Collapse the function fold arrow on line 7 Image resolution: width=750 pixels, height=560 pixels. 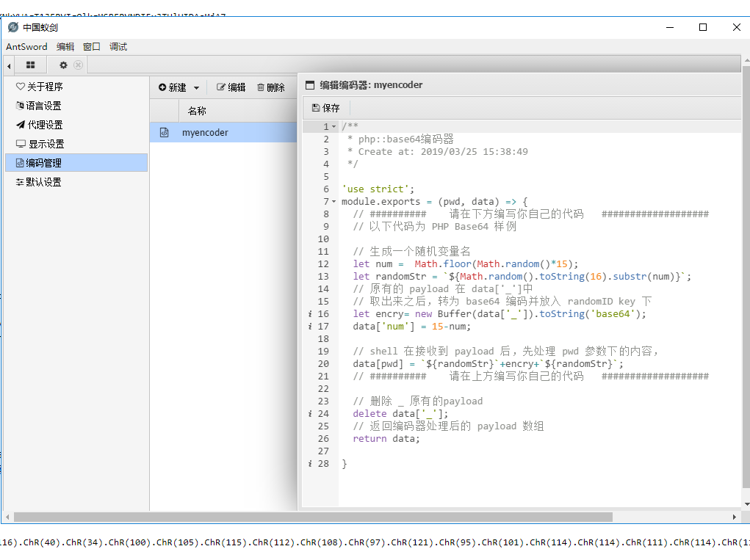click(x=334, y=202)
